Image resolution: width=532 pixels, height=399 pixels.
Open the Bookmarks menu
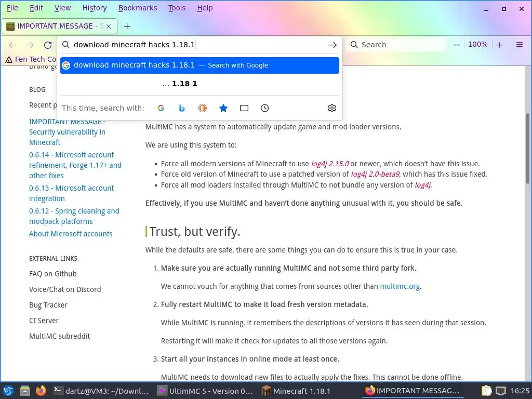click(138, 8)
